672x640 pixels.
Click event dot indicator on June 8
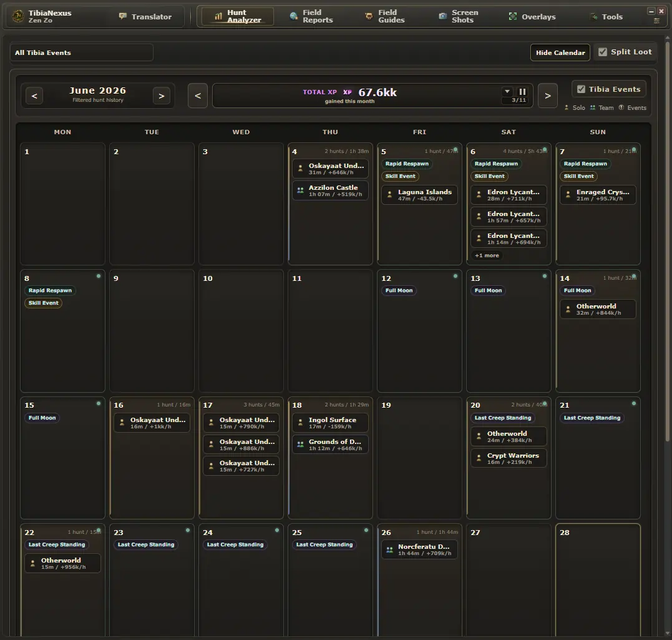[x=99, y=276]
